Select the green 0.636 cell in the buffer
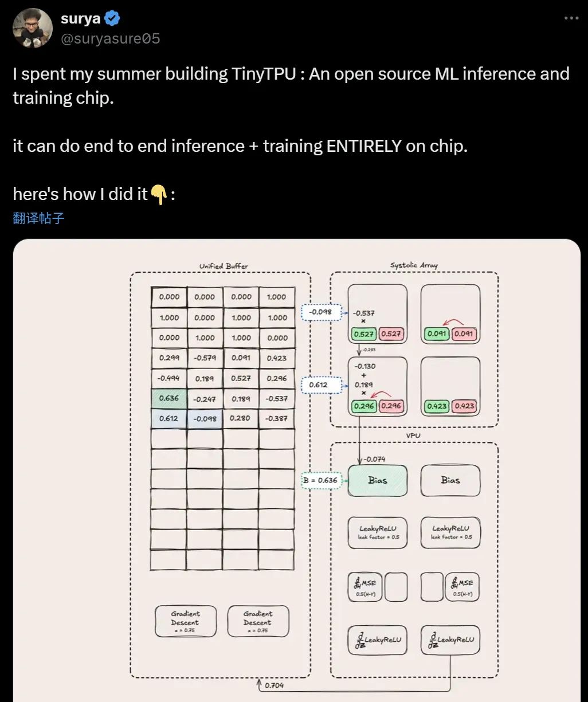 point(168,398)
